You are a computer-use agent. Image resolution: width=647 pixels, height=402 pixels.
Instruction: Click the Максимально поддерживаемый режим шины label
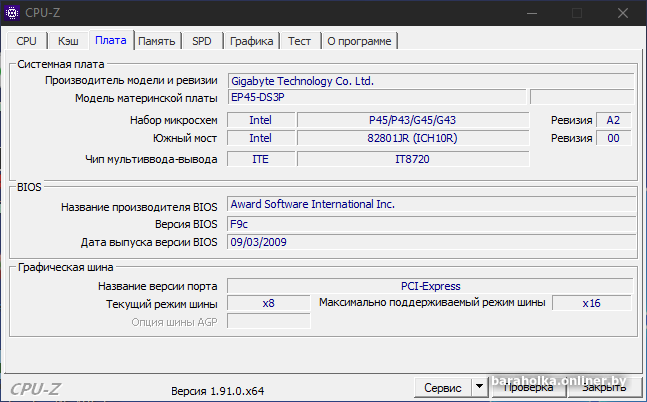tap(432, 303)
